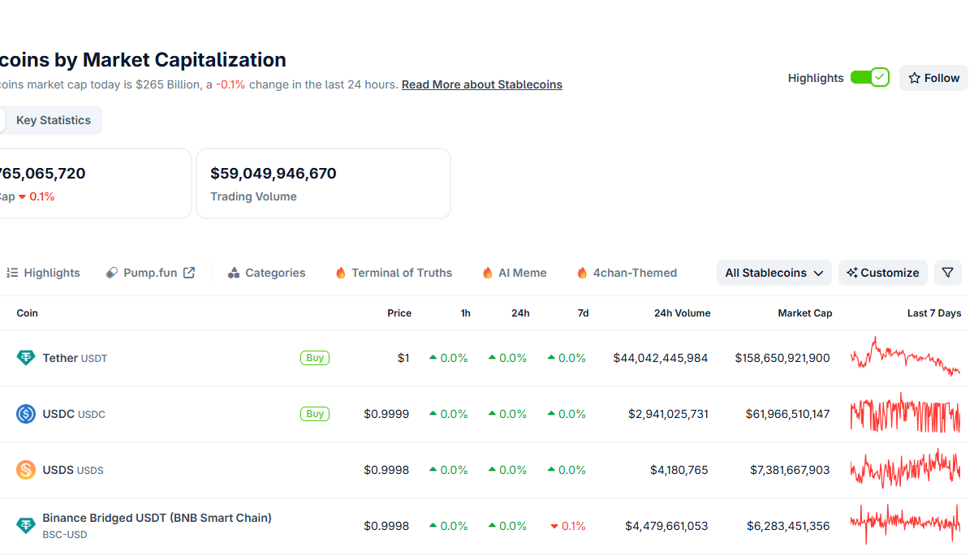Click Tether price $1
The width and height of the screenshot is (974, 560).
403,358
